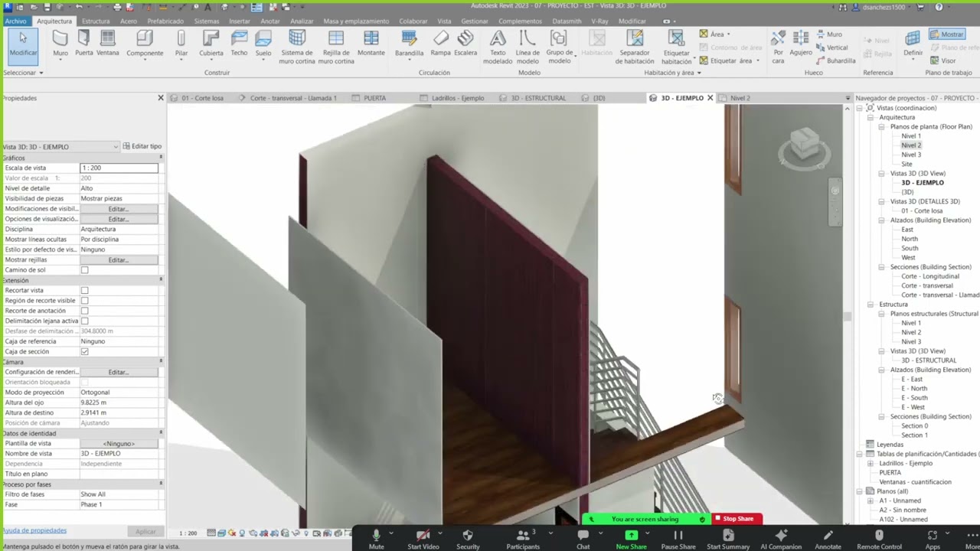Uncheck the Caja de sección checkbox
Viewport: 980px width, 551px height.
(x=85, y=352)
